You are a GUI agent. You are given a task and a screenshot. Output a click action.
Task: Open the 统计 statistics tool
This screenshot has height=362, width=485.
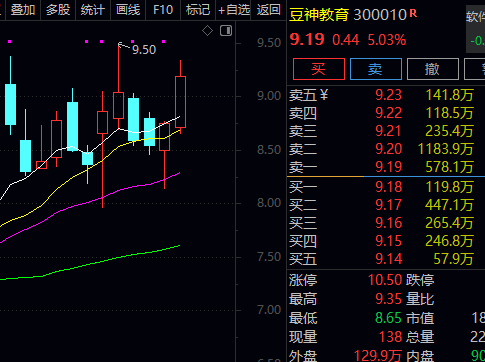point(92,10)
